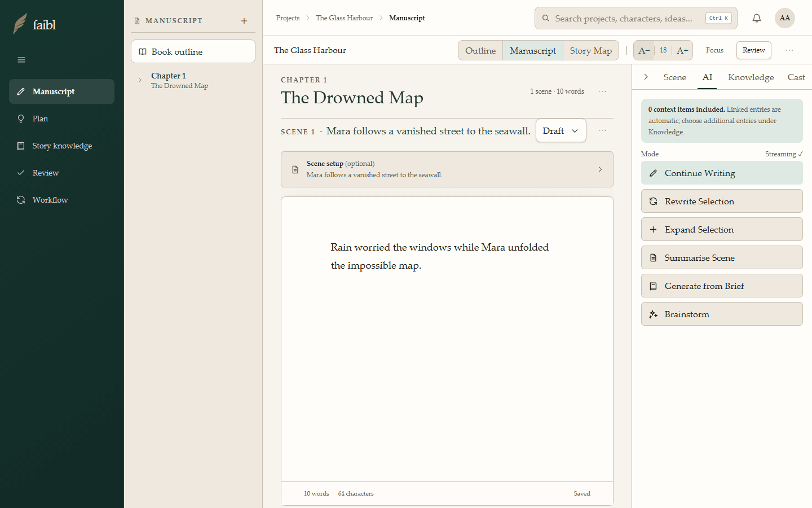The height and width of the screenshot is (508, 812).
Task: Switch to Story Map view
Action: click(590, 50)
